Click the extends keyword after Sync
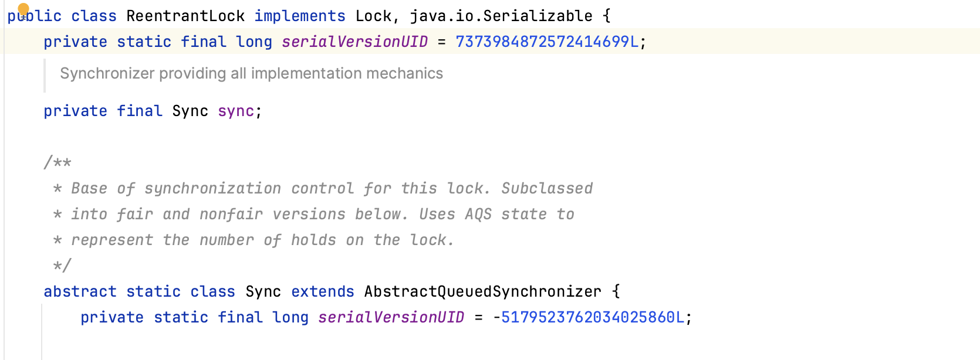 [323, 291]
